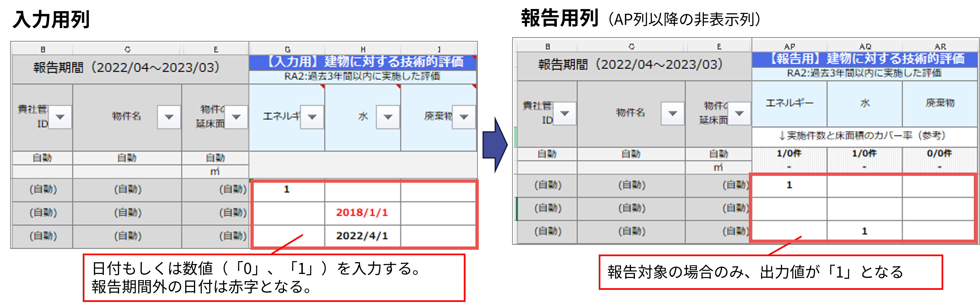The width and height of the screenshot is (980, 305).
Task: Click the report cell with 1 under 水
Action: (x=865, y=231)
